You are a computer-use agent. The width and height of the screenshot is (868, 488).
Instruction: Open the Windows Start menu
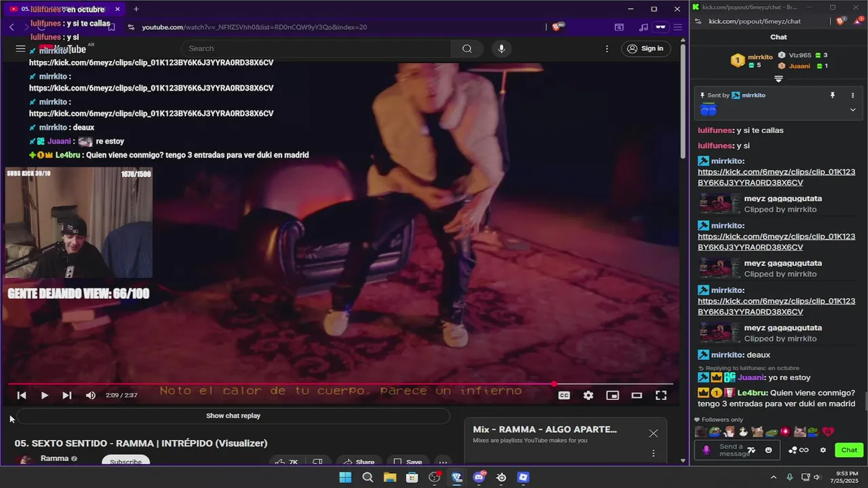[345, 477]
